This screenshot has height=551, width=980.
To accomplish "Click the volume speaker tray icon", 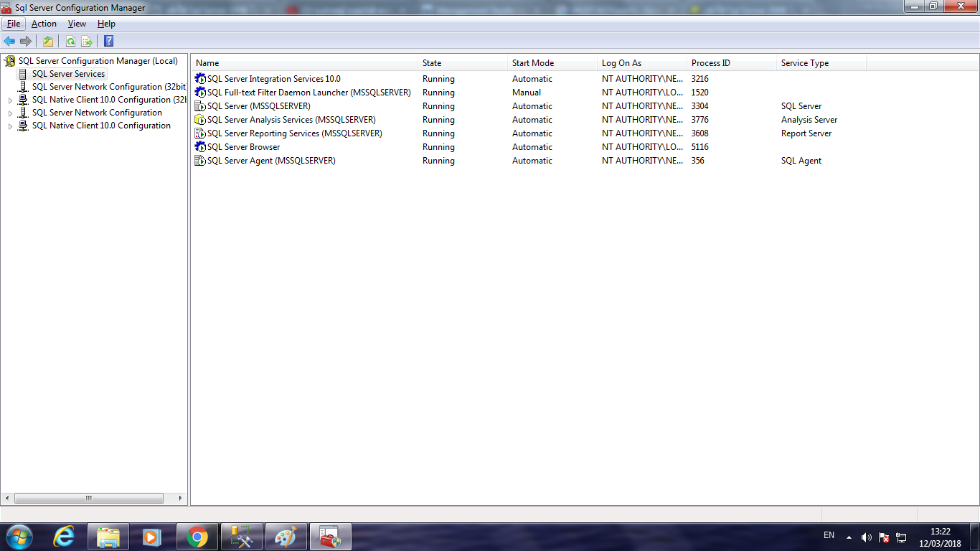I will click(x=867, y=537).
